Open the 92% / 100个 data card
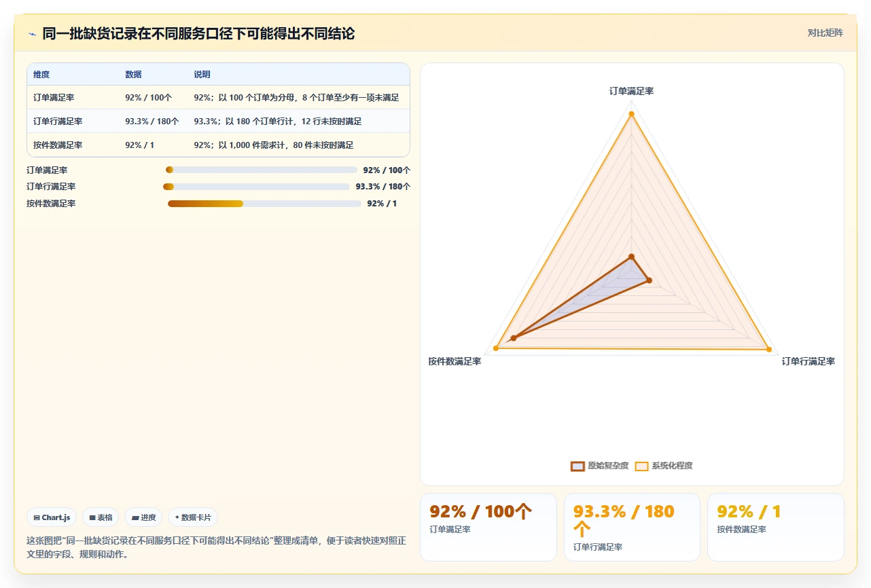This screenshot has width=871, height=588. (x=488, y=527)
